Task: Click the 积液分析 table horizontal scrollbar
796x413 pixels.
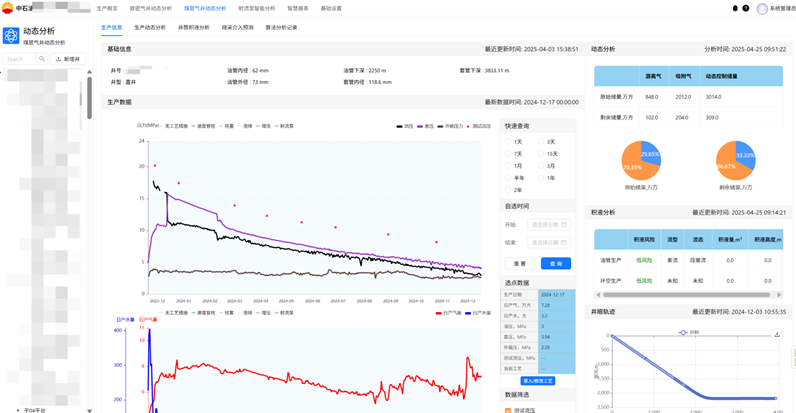Action: pos(686,294)
